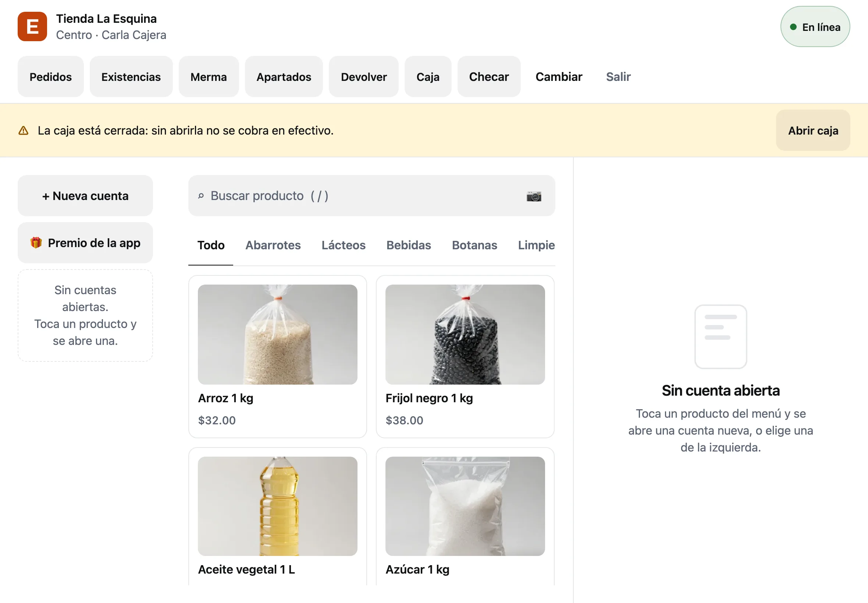Click the 'Centro · Carla Cajera' subtitle
Image resolution: width=868 pixels, height=603 pixels.
pyautogui.click(x=111, y=35)
